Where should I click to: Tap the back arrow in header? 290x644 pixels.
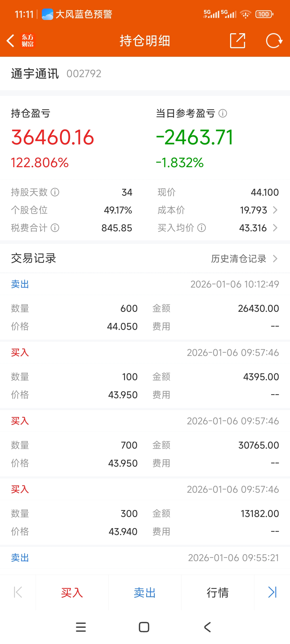(x=10, y=41)
